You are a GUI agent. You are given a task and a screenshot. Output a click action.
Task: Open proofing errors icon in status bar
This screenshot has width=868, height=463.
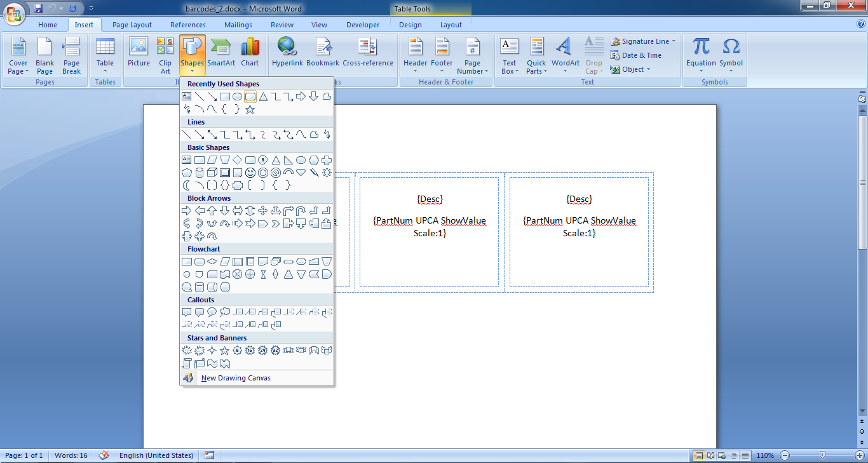104,455
